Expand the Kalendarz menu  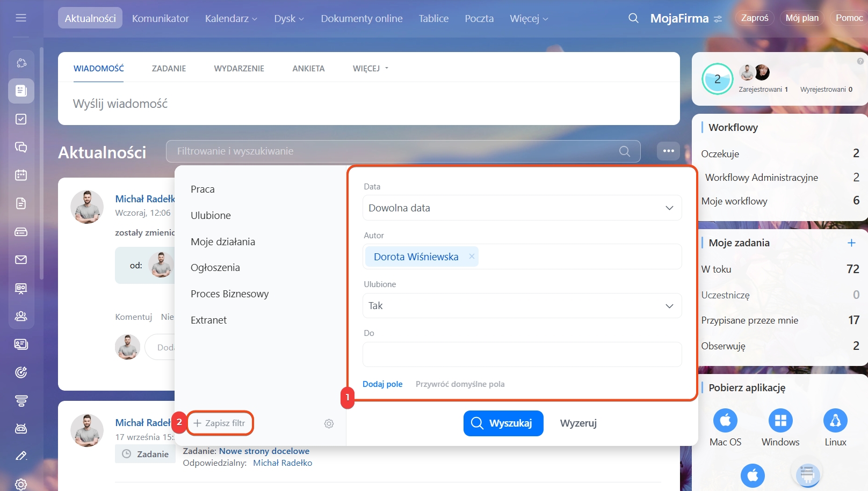[x=231, y=19]
